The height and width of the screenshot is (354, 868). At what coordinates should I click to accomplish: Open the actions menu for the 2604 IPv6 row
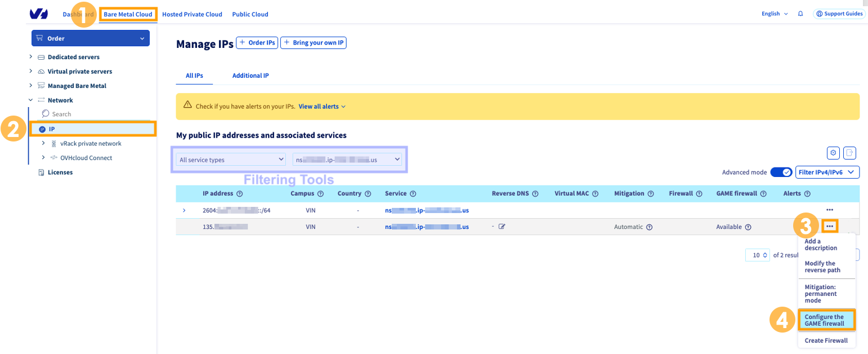click(x=830, y=210)
